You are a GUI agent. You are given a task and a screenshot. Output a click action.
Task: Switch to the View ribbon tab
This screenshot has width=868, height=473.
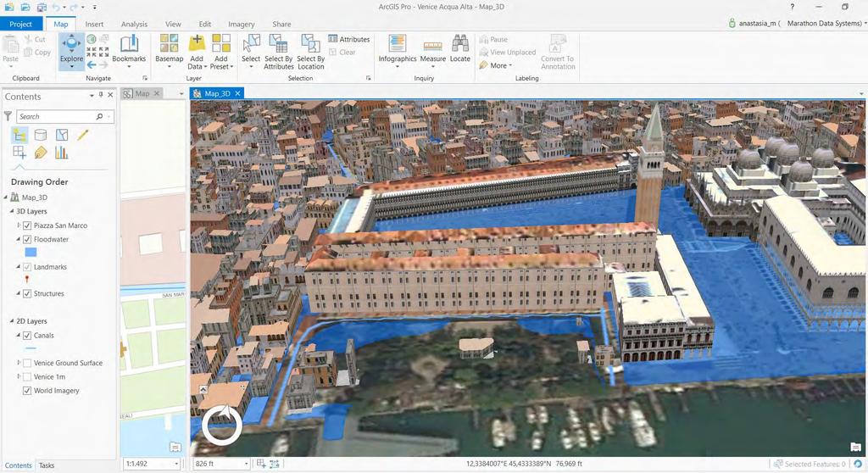coord(173,24)
